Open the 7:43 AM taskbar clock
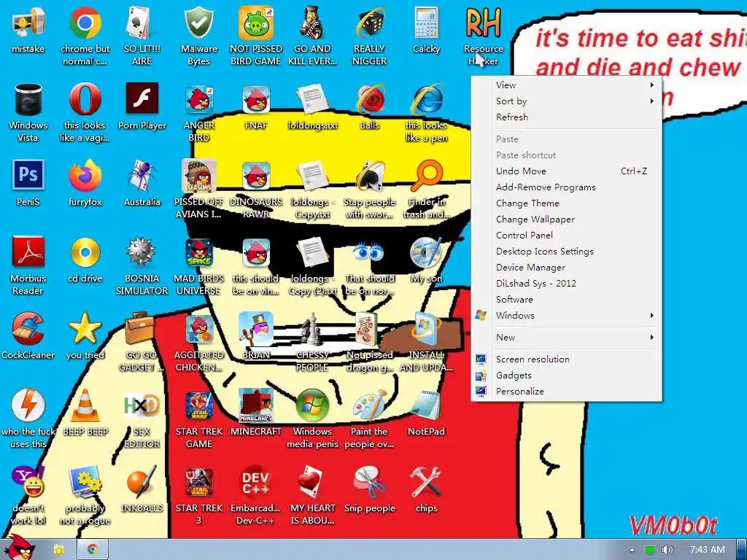Viewport: 747px width, 560px height. pyautogui.click(x=708, y=550)
